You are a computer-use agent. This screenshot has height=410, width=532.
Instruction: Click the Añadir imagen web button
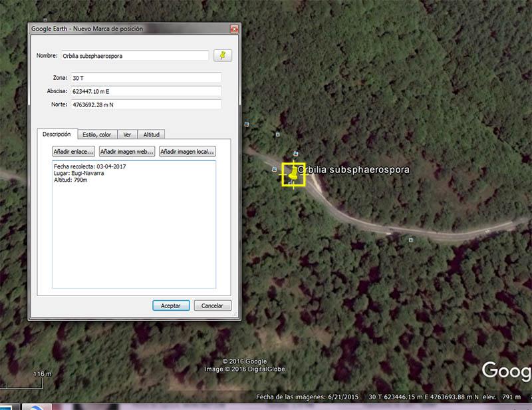coord(127,152)
